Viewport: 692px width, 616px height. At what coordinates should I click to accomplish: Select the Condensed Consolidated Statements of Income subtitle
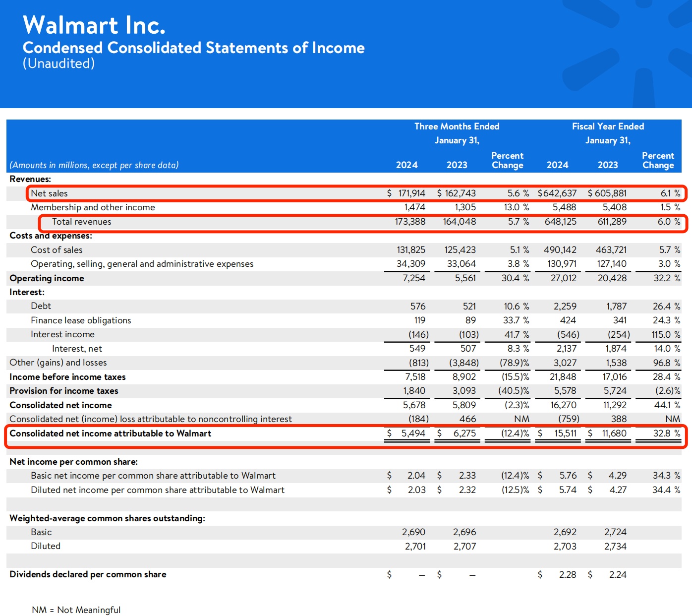193,48
